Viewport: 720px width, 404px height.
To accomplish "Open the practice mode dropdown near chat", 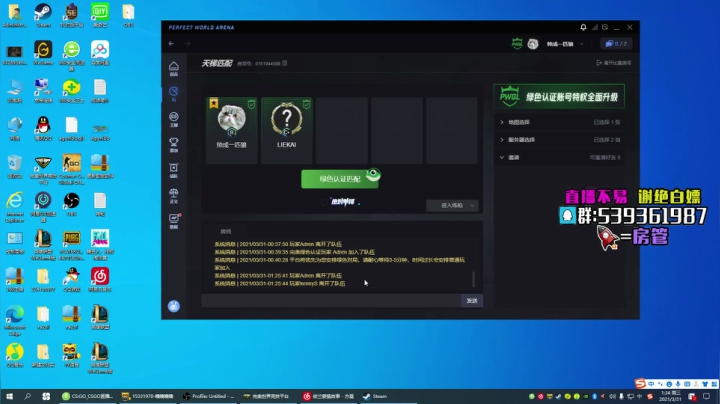I will click(x=452, y=206).
